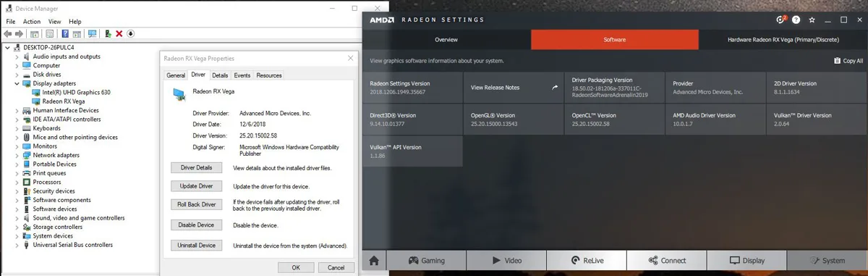This screenshot has width=868, height=276.
Task: Click the Driver Details button
Action: [x=196, y=167]
